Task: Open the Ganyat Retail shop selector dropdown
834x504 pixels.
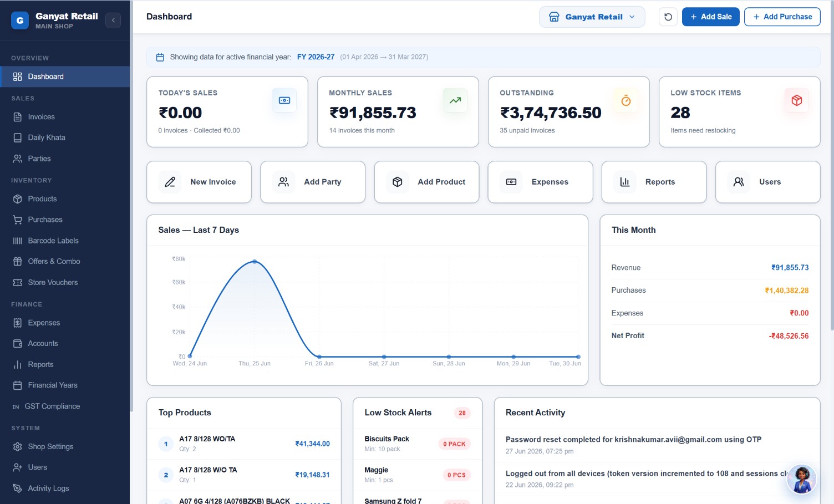Action: coord(592,17)
